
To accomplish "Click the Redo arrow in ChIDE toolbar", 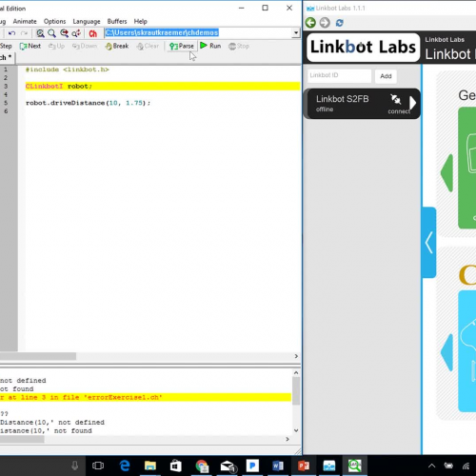I will click(x=24, y=33).
